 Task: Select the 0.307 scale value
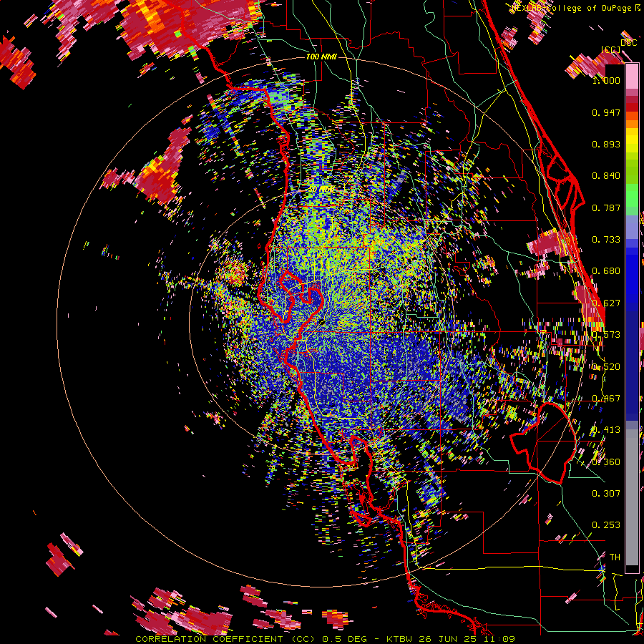coord(606,493)
